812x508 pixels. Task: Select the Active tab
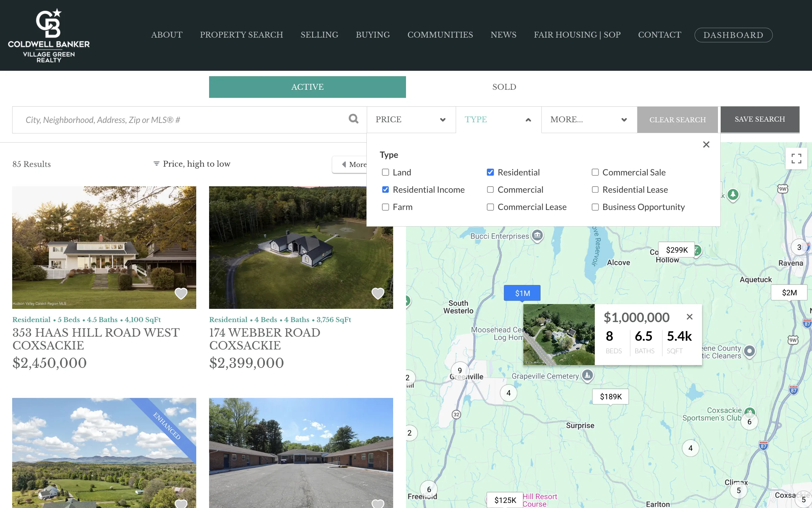pyautogui.click(x=307, y=87)
